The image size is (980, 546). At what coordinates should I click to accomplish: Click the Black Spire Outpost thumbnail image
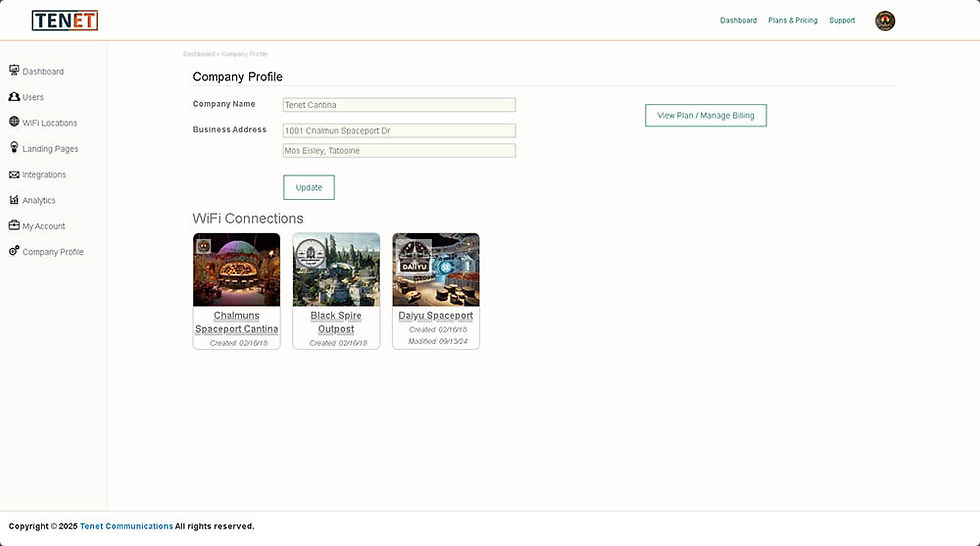[x=336, y=270]
